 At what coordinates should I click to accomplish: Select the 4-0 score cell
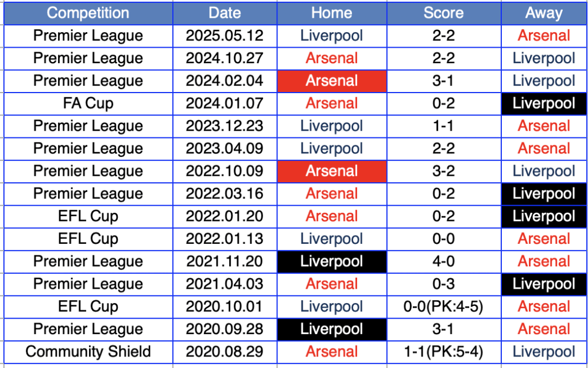[x=444, y=262]
